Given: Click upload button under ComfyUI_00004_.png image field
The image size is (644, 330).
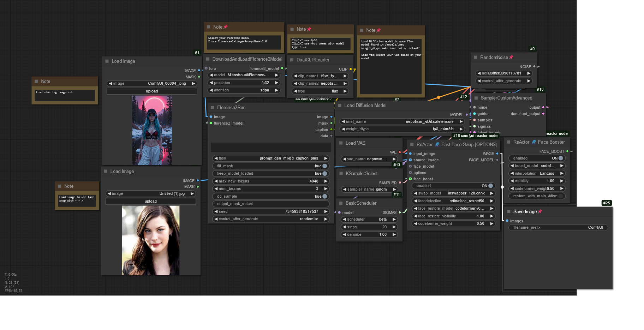Looking at the screenshot, I should click(152, 91).
